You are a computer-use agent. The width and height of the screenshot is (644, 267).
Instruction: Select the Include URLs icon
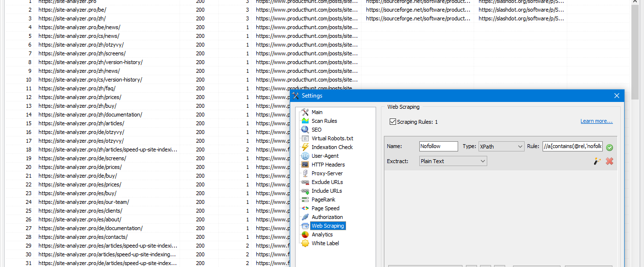pos(305,191)
